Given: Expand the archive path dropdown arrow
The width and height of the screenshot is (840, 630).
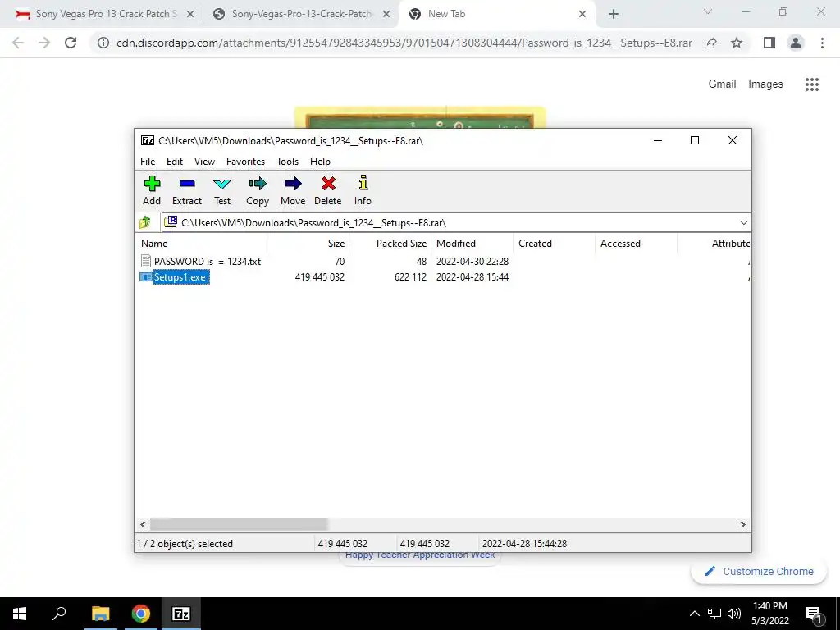Looking at the screenshot, I should pos(743,223).
